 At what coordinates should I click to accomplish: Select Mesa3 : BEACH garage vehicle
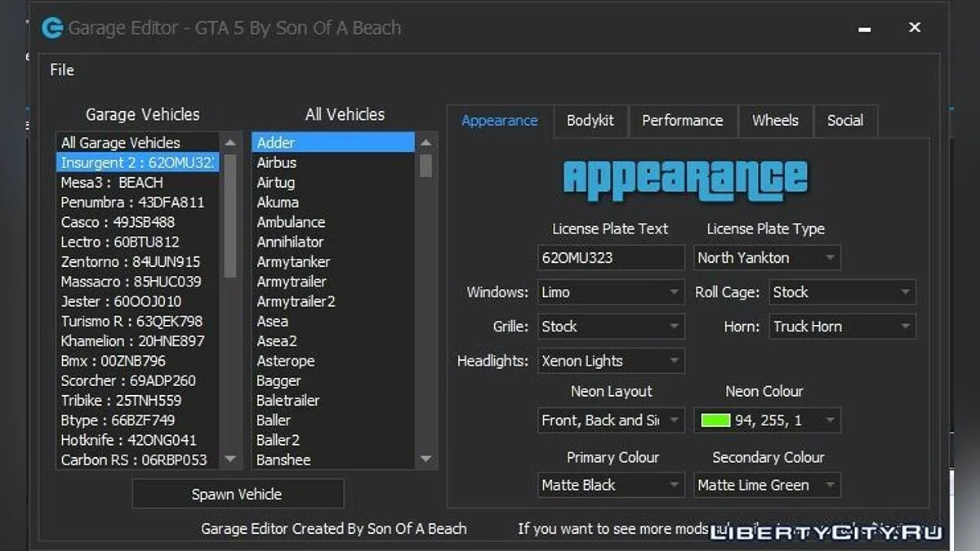tap(137, 182)
